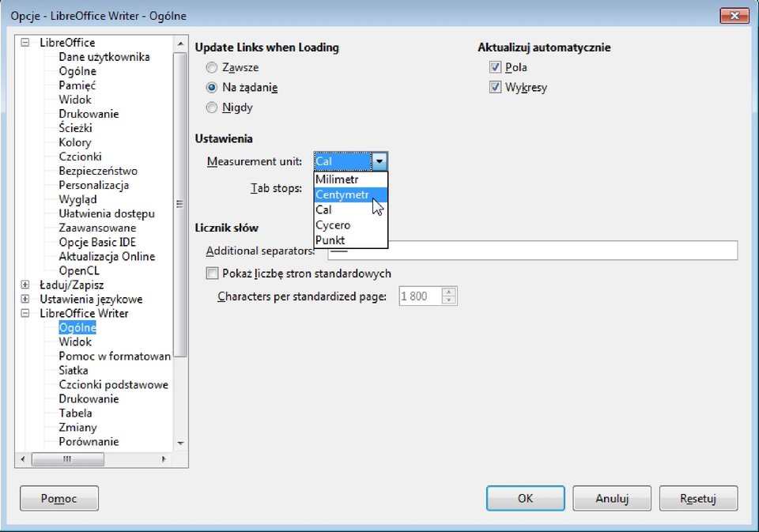Close the Opcje dialog window
759x532 pixels.
click(x=734, y=16)
